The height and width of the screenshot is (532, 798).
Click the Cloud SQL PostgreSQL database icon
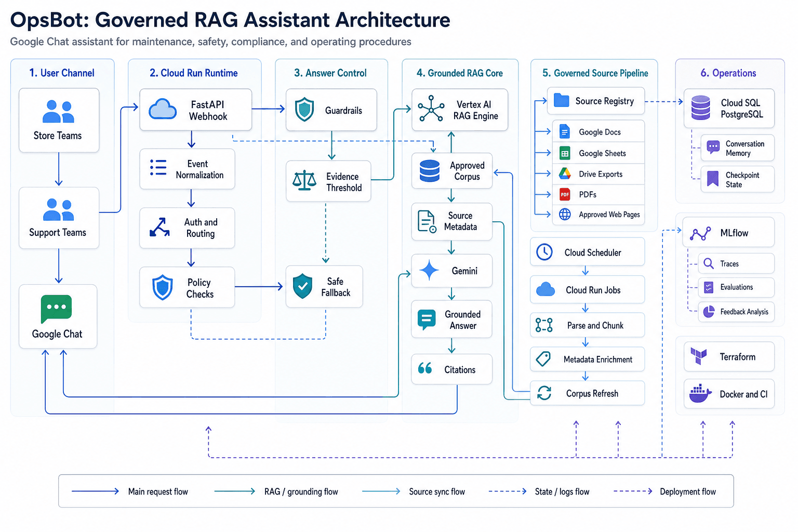(x=701, y=108)
